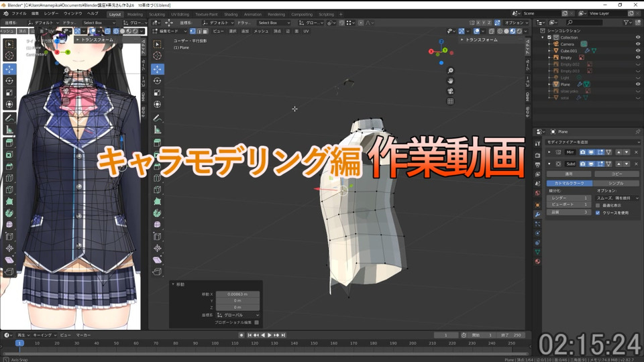The image size is (644, 362).
Task: Click the pan hand icon in viewport
Action: tap(450, 81)
